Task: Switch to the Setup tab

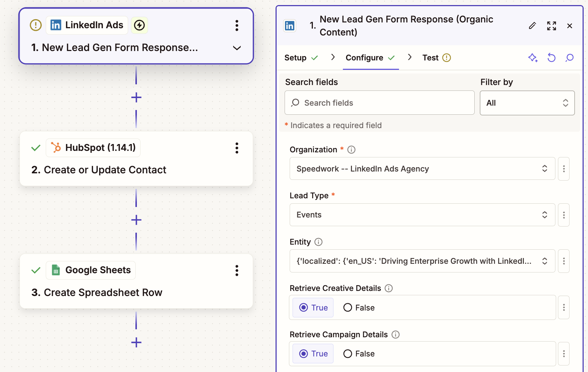Action: tap(301, 58)
